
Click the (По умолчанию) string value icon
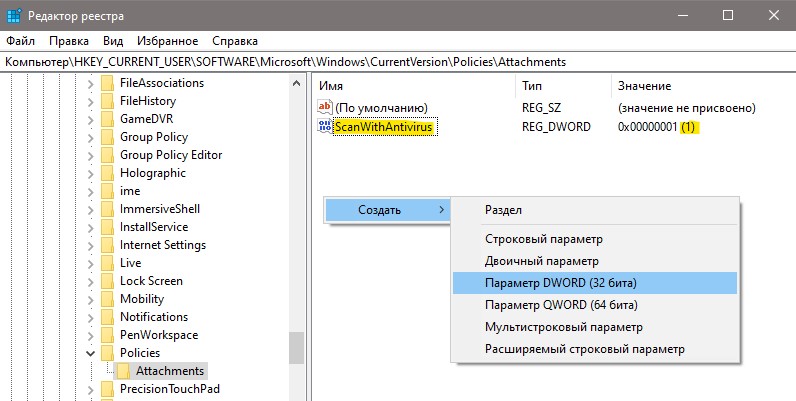tap(324, 108)
